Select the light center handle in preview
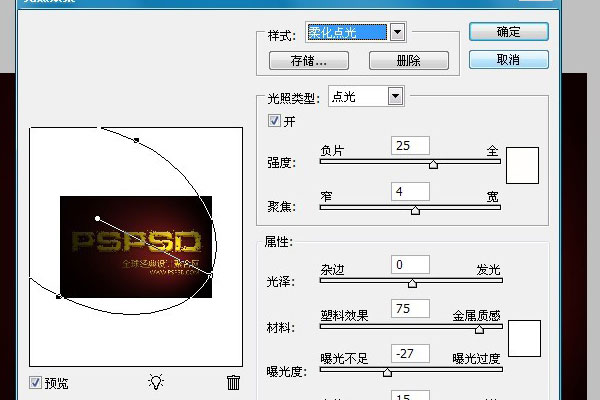The image size is (600, 400). click(x=97, y=218)
